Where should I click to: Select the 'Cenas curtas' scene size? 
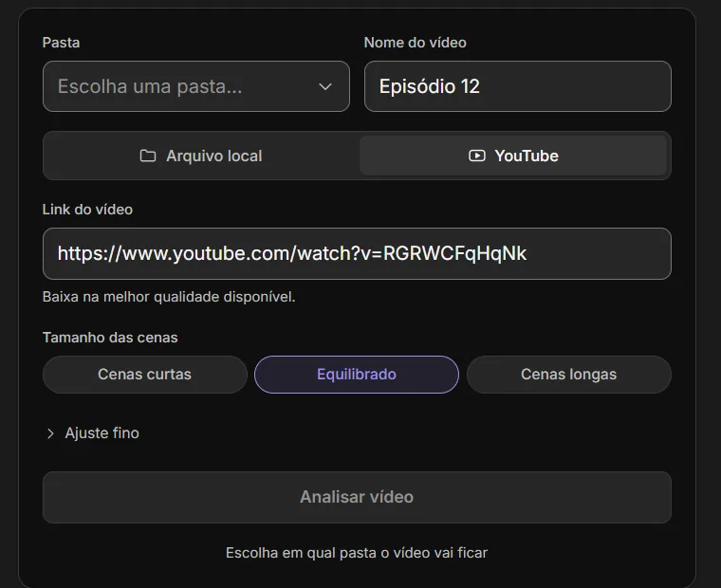pos(145,375)
